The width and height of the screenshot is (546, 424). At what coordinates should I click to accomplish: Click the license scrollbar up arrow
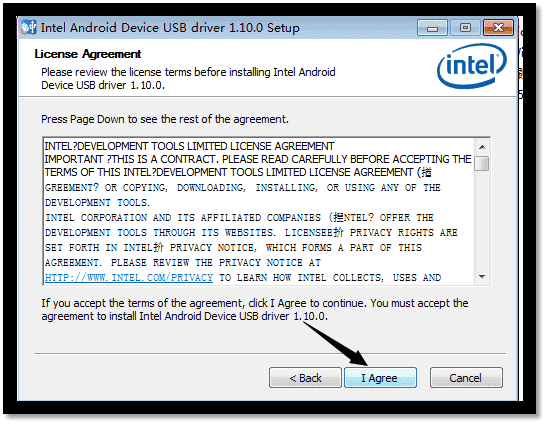[482, 147]
